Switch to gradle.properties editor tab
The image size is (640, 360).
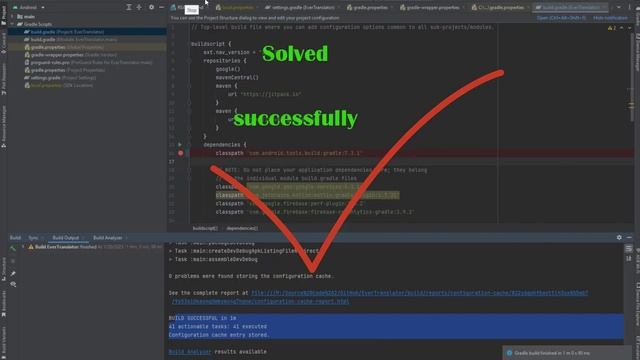click(x=370, y=7)
